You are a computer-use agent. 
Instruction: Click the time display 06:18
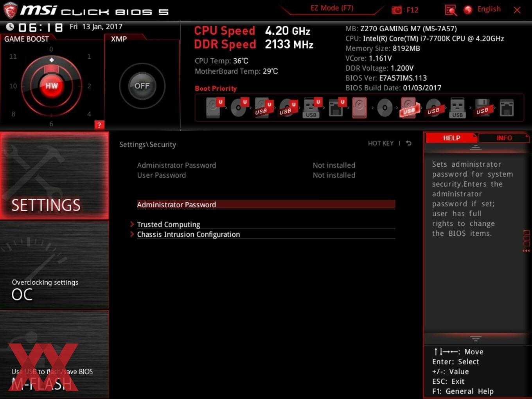click(x=41, y=27)
